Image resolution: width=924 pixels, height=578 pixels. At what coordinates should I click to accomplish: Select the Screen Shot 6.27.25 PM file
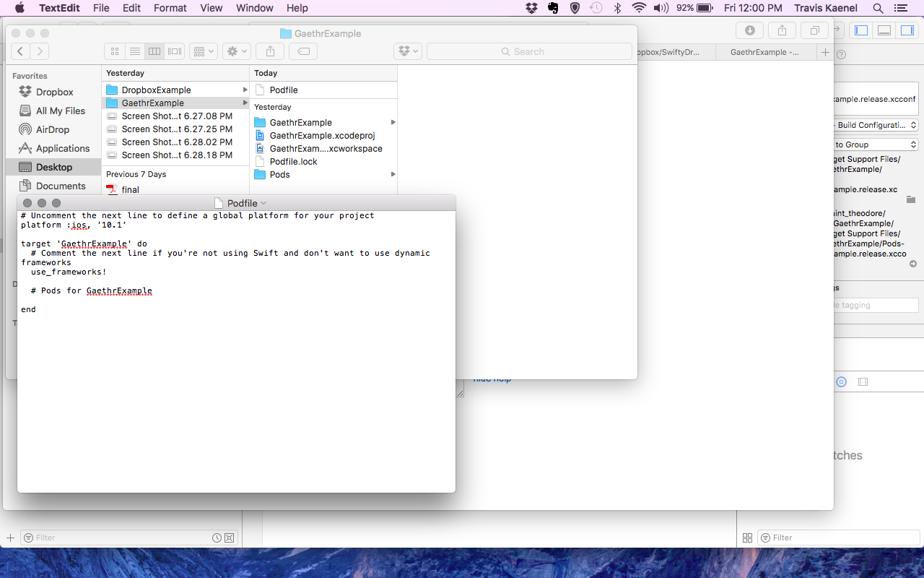177,129
